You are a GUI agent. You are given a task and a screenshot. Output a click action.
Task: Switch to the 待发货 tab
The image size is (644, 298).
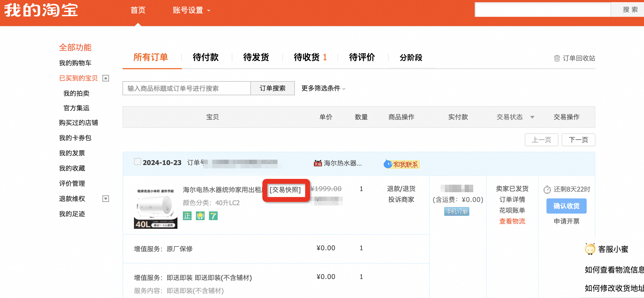coord(256,58)
